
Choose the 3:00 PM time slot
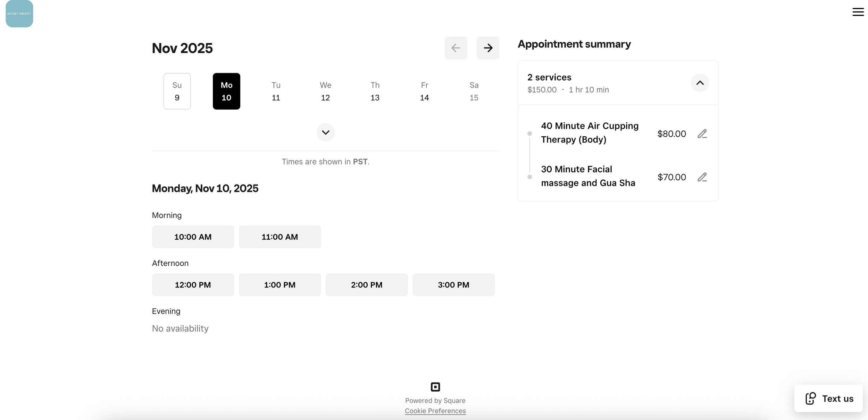pyautogui.click(x=453, y=285)
